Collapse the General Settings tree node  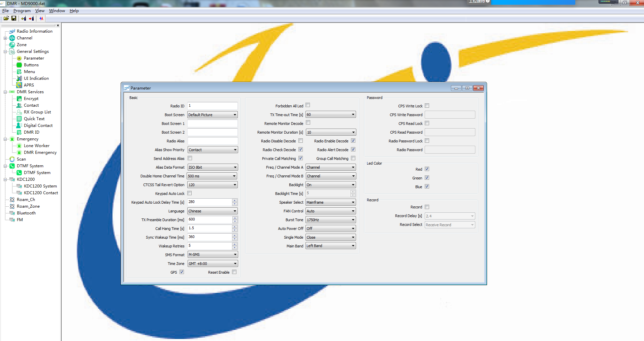(x=5, y=51)
